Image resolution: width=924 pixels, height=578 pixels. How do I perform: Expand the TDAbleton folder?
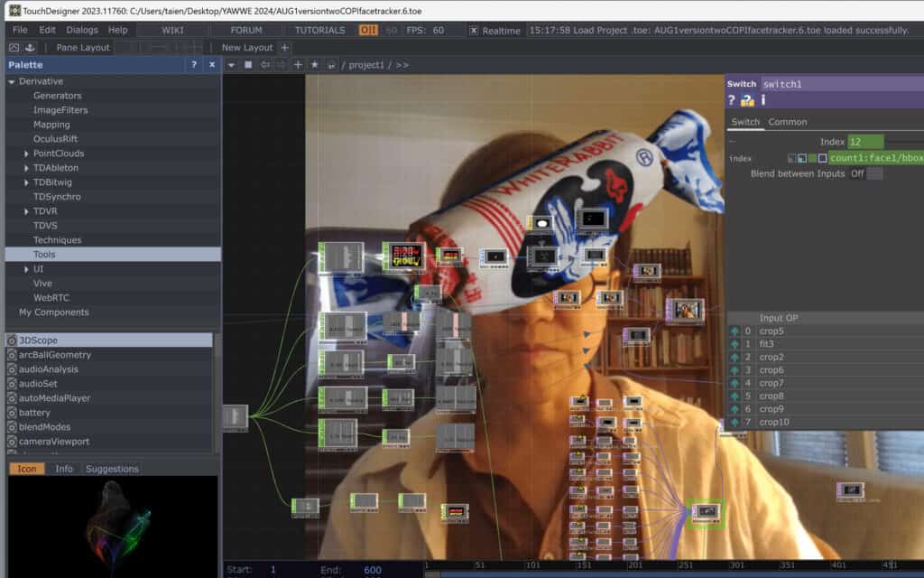pos(26,168)
